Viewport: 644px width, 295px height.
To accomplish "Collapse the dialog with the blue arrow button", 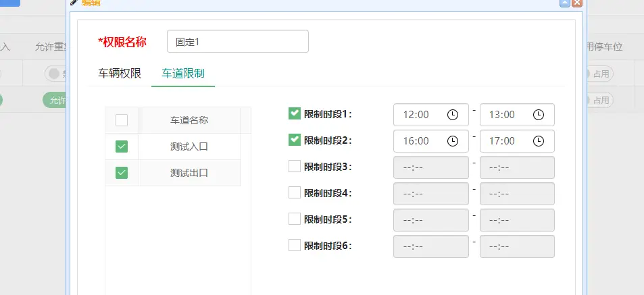I will pos(565,3).
